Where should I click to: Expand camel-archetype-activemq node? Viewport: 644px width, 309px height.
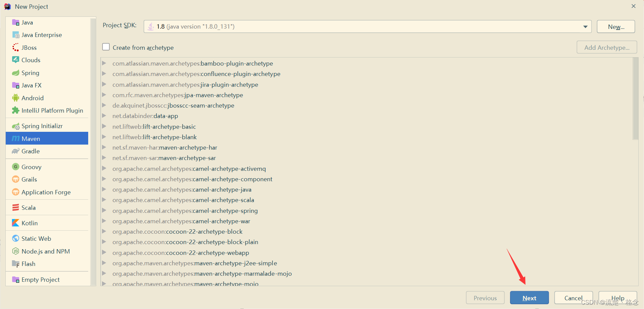tap(104, 168)
